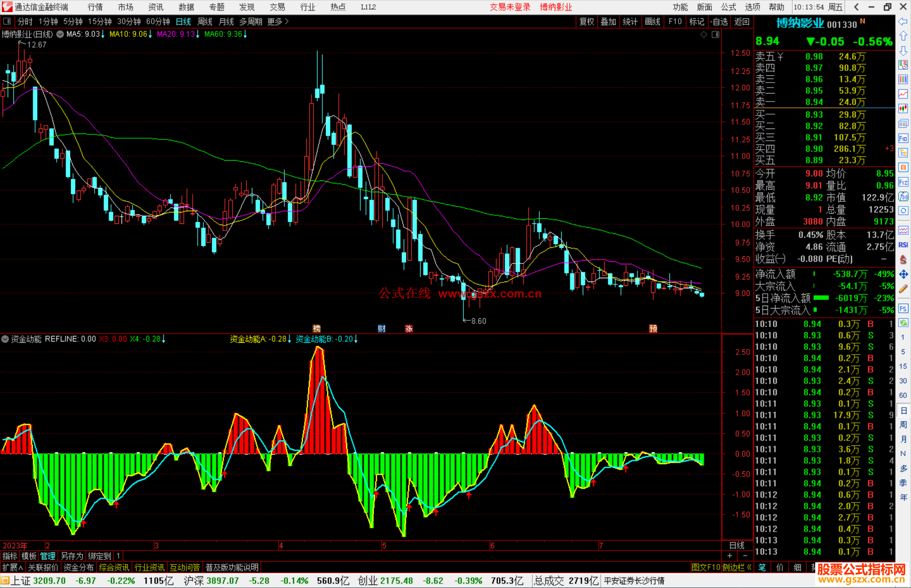Click the line chart sidebar icon

coord(903,94)
